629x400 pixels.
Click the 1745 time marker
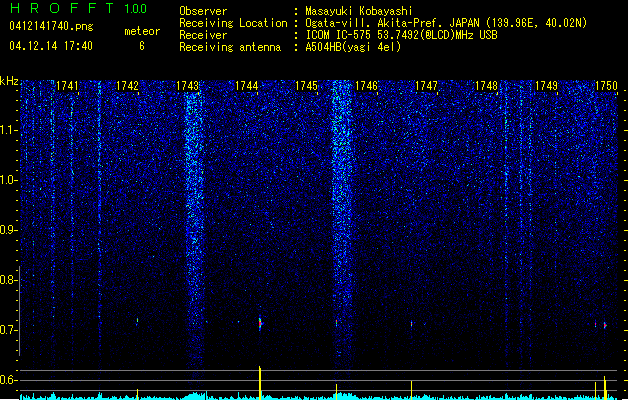306,86
